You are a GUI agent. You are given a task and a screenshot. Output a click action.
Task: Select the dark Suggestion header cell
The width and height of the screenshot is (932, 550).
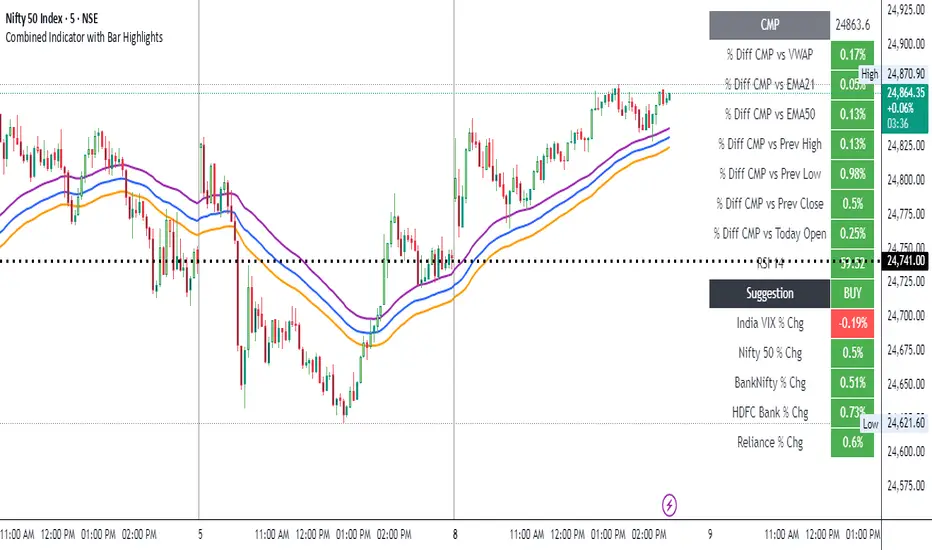coord(769,294)
